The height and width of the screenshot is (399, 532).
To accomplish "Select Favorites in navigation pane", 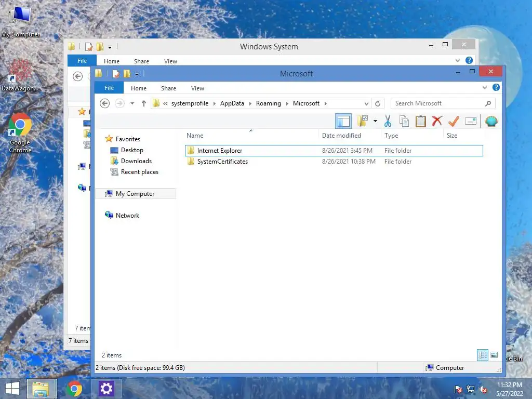I will click(x=128, y=139).
